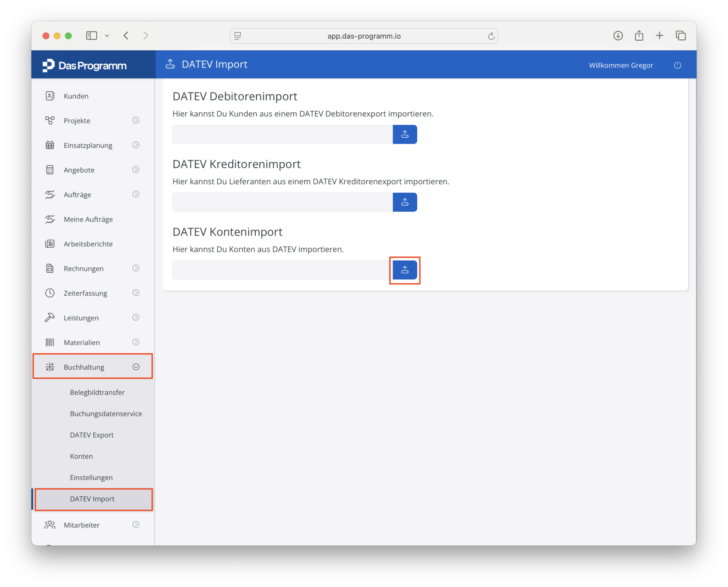
Task: Open Kunden via its contact icon
Action: tap(50, 96)
